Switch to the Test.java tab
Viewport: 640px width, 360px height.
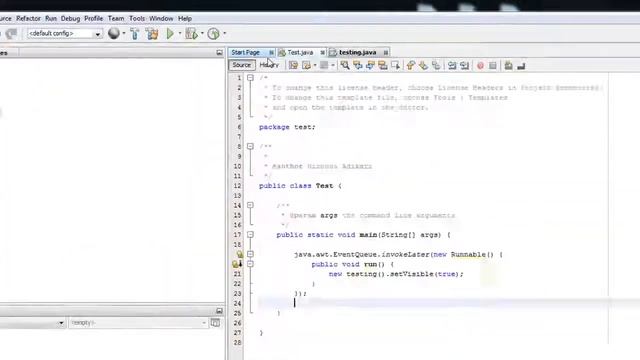300,52
